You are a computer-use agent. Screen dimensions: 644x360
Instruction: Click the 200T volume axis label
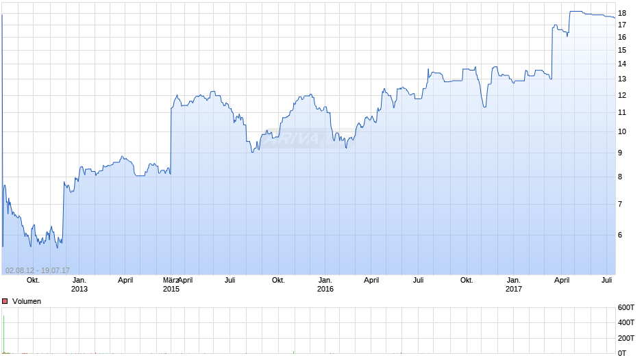point(626,338)
